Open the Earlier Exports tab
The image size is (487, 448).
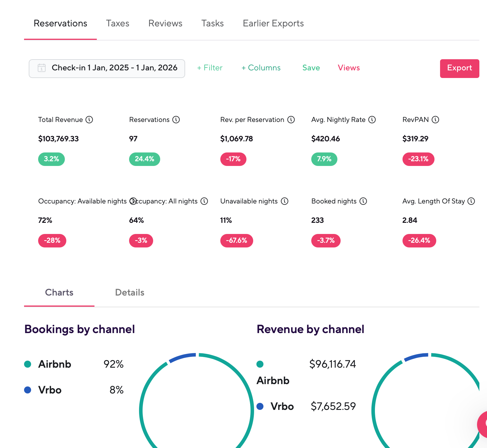(x=273, y=23)
